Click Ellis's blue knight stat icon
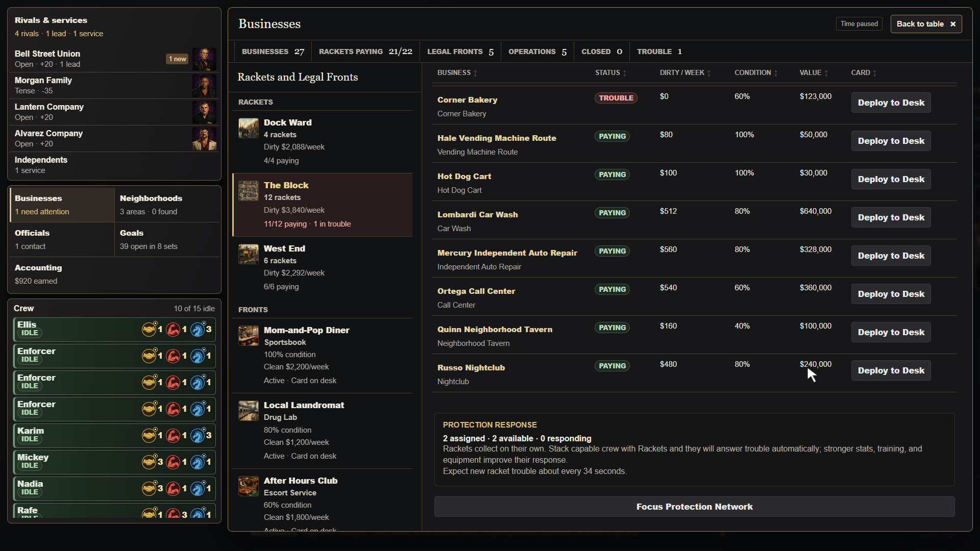 pos(198,329)
